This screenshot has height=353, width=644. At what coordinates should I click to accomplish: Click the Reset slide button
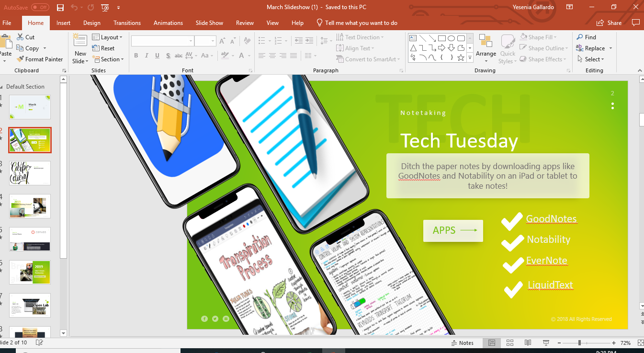pos(103,48)
